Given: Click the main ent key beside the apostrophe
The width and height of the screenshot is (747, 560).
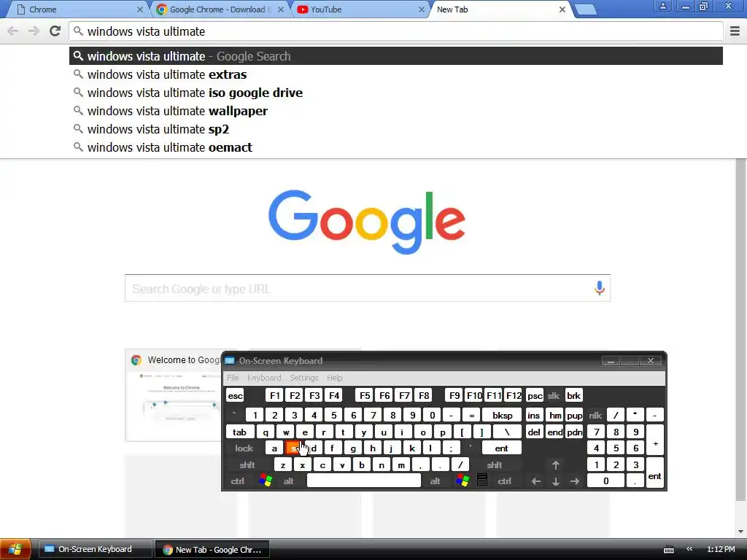Looking at the screenshot, I should coord(501,448).
